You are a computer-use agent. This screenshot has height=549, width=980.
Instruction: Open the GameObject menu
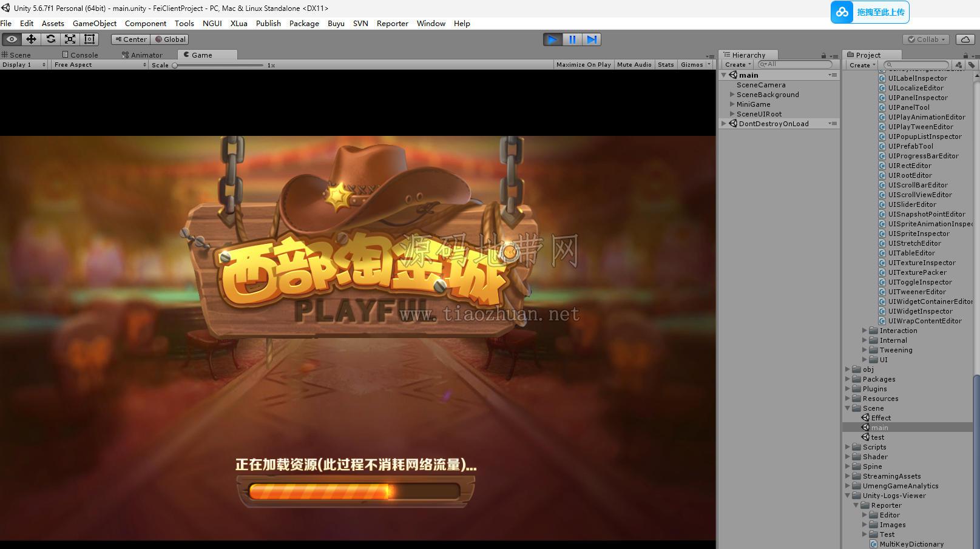click(95, 24)
